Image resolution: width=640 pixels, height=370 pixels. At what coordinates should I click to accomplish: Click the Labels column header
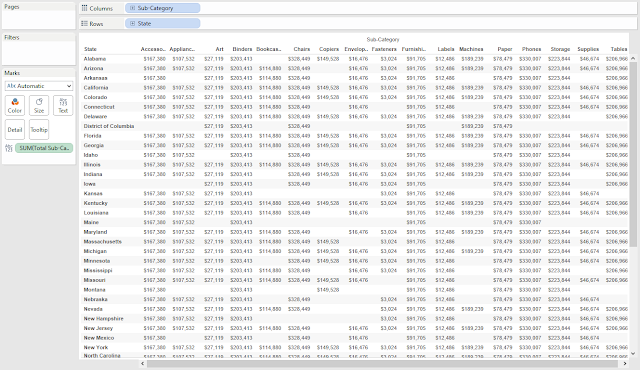446,49
